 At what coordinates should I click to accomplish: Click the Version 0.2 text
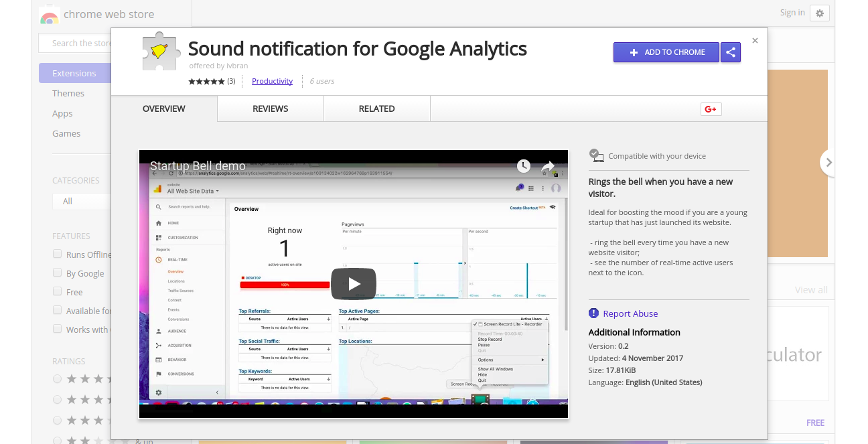(609, 346)
